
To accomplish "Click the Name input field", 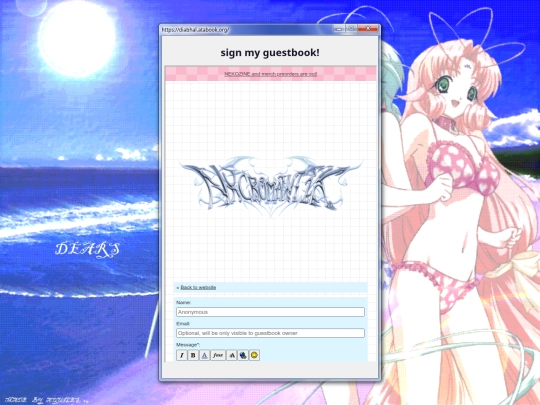I will point(270,312).
